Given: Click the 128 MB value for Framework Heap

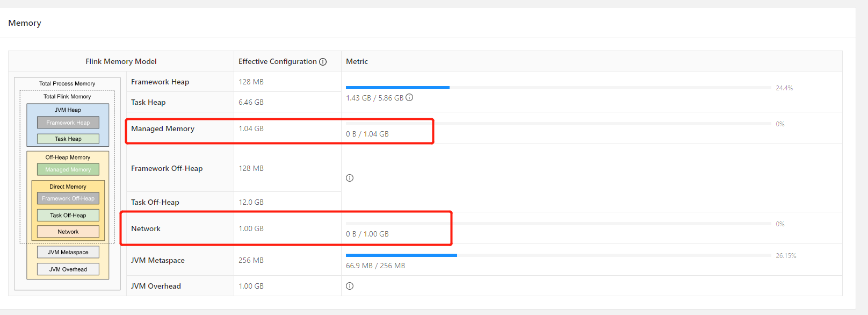Looking at the screenshot, I should click(251, 82).
